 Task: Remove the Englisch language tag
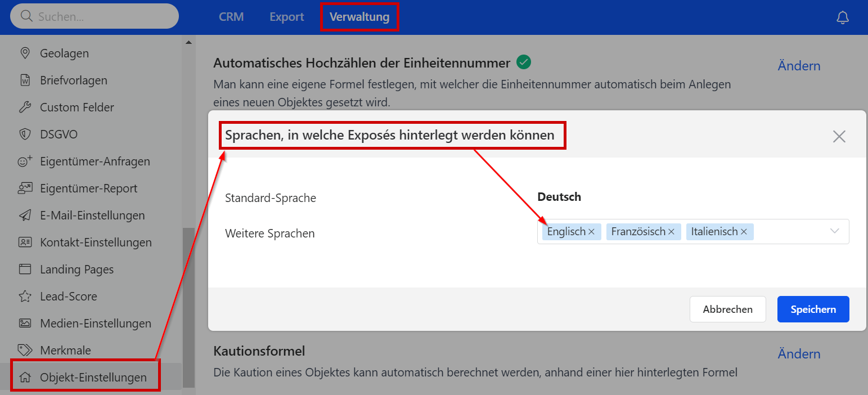click(x=591, y=232)
